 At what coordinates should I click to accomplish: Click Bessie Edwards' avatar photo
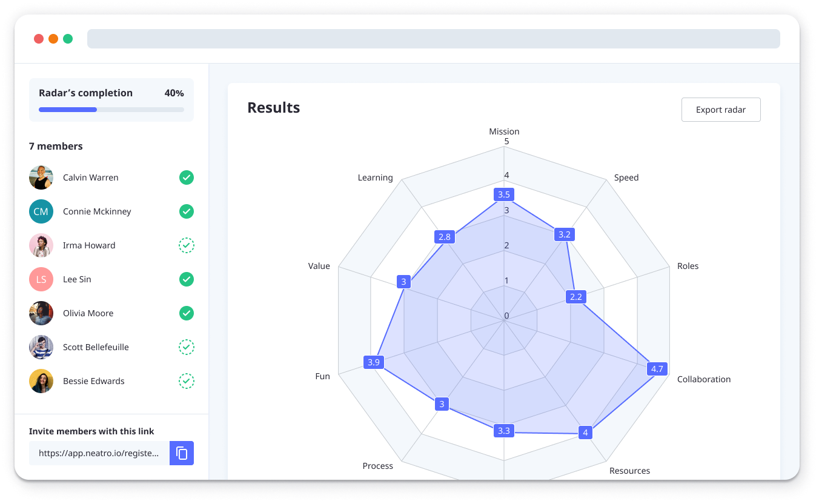pos(41,381)
